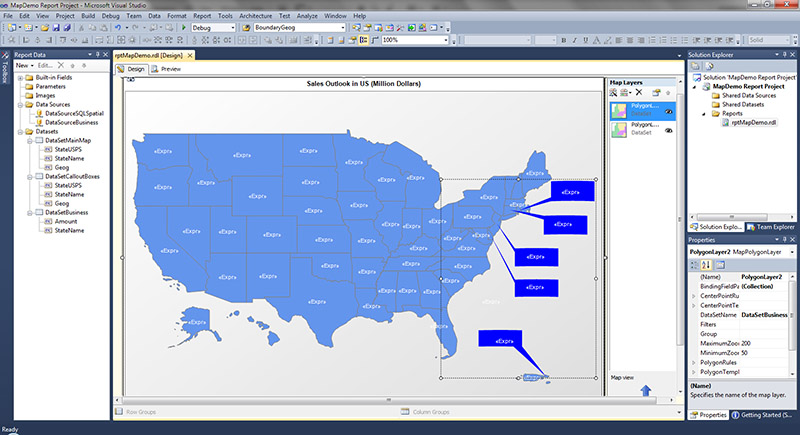
Task: Open the Format menu
Action: pos(177,16)
